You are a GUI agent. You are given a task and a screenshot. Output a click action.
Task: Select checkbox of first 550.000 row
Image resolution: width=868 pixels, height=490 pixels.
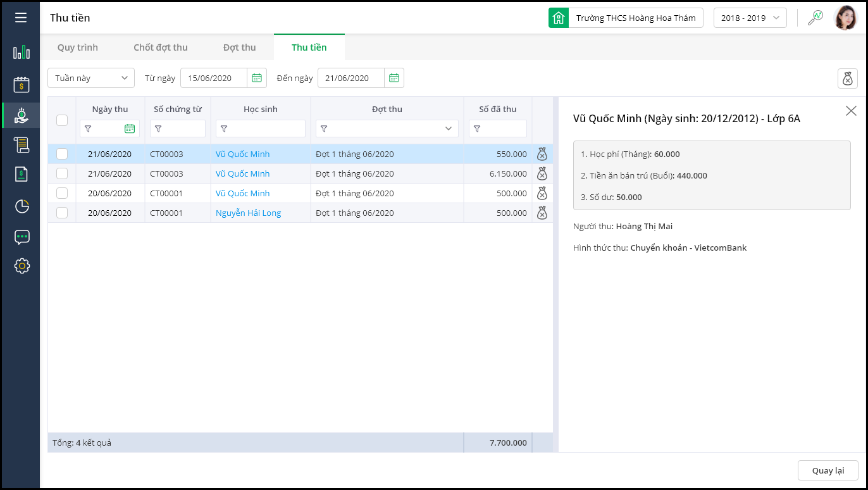coord(62,154)
